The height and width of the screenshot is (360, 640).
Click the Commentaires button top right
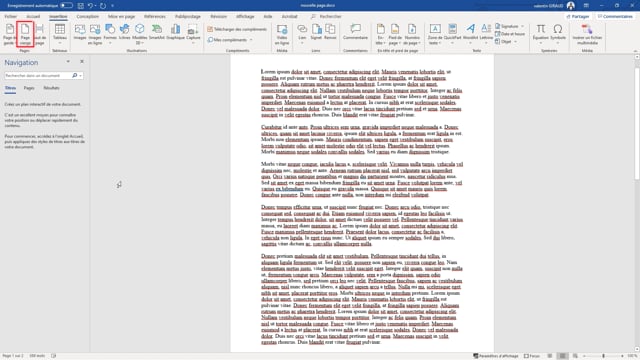[x=615, y=16]
